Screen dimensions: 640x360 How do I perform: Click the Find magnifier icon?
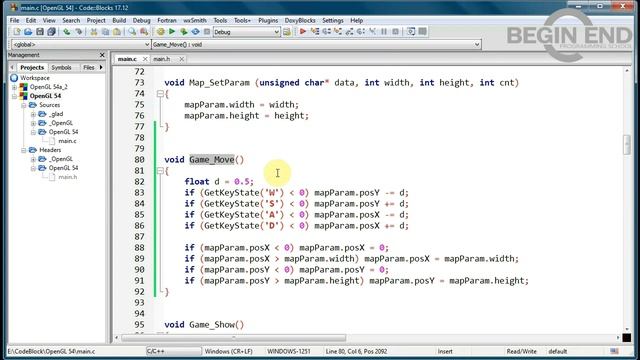point(132,32)
